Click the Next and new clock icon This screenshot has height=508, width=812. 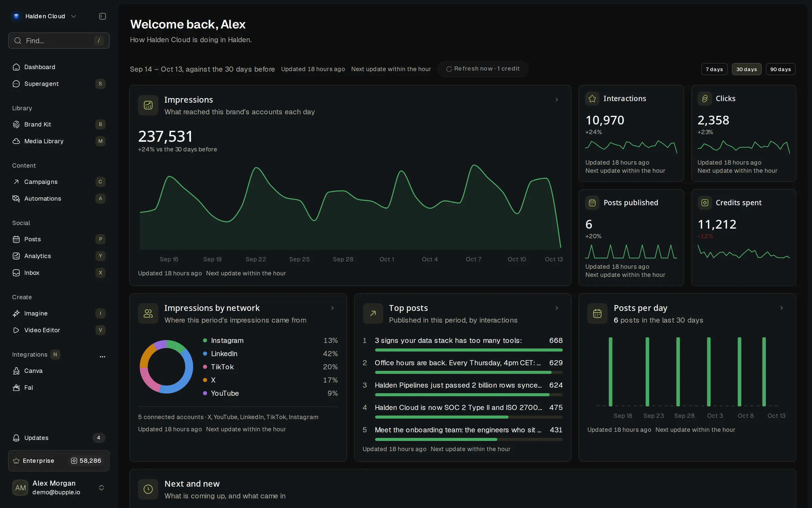[148, 489]
